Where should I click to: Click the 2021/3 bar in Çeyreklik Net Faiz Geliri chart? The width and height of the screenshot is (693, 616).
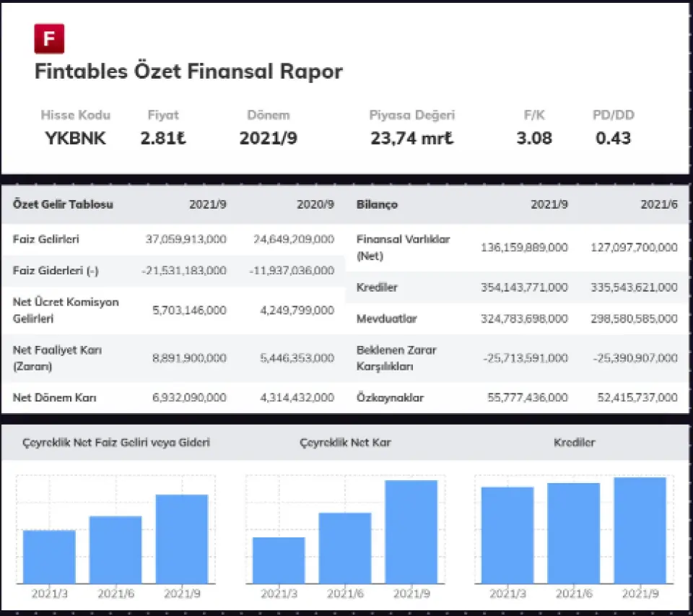pos(49,556)
